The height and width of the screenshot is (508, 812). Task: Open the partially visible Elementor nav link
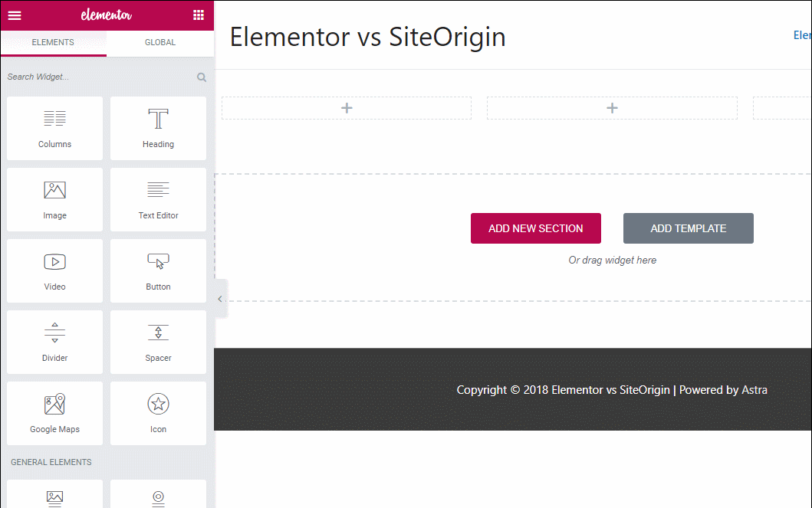pyautogui.click(x=802, y=35)
